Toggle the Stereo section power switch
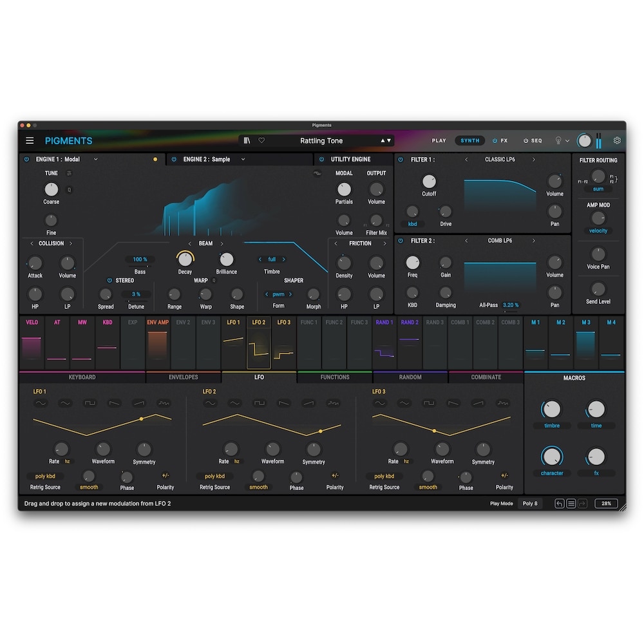This screenshot has height=644, width=644. (109, 281)
